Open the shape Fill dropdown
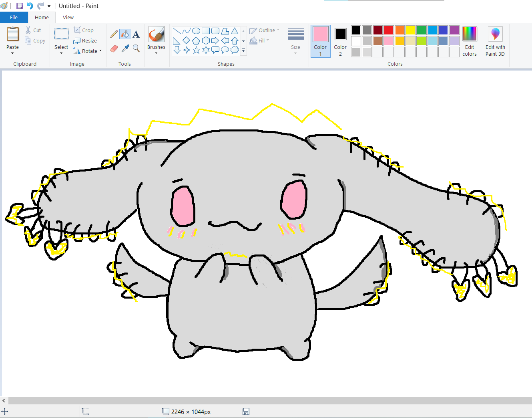Image resolution: width=532 pixels, height=418 pixels. click(x=259, y=40)
